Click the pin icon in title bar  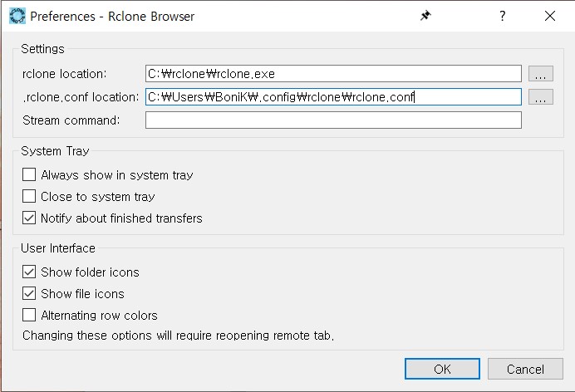[x=425, y=16]
